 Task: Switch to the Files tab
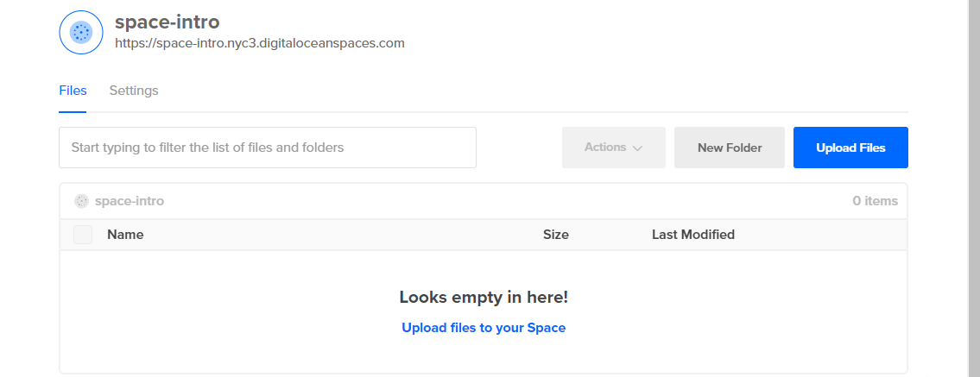click(x=73, y=91)
